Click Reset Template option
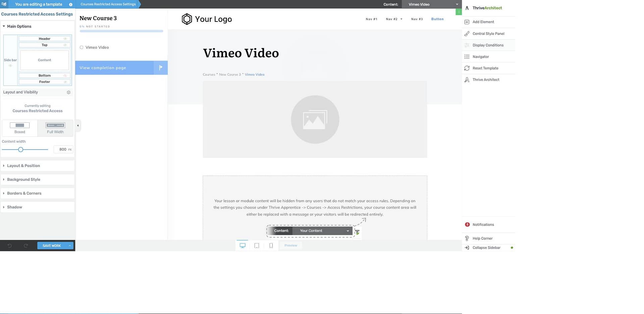The width and height of the screenshot is (644, 314). [x=488, y=68]
